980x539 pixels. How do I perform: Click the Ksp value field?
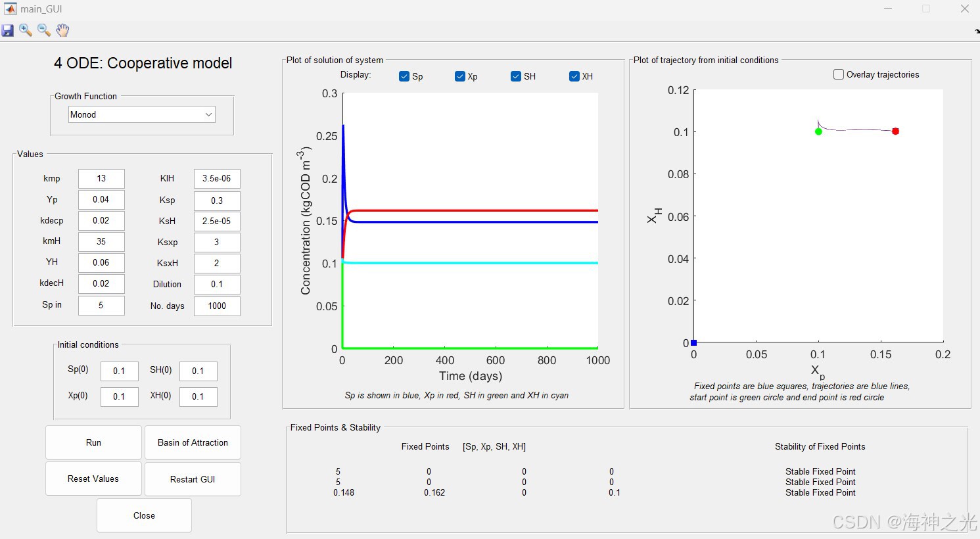point(217,200)
